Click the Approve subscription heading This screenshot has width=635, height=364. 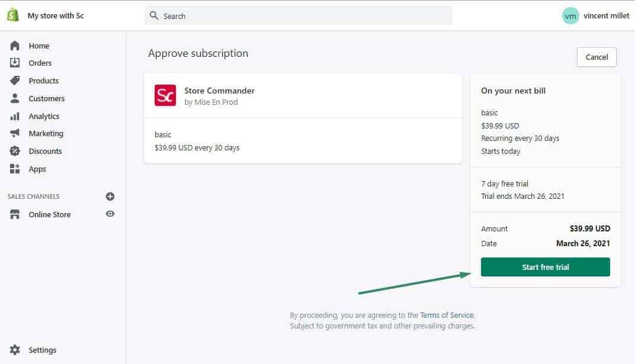coord(198,53)
